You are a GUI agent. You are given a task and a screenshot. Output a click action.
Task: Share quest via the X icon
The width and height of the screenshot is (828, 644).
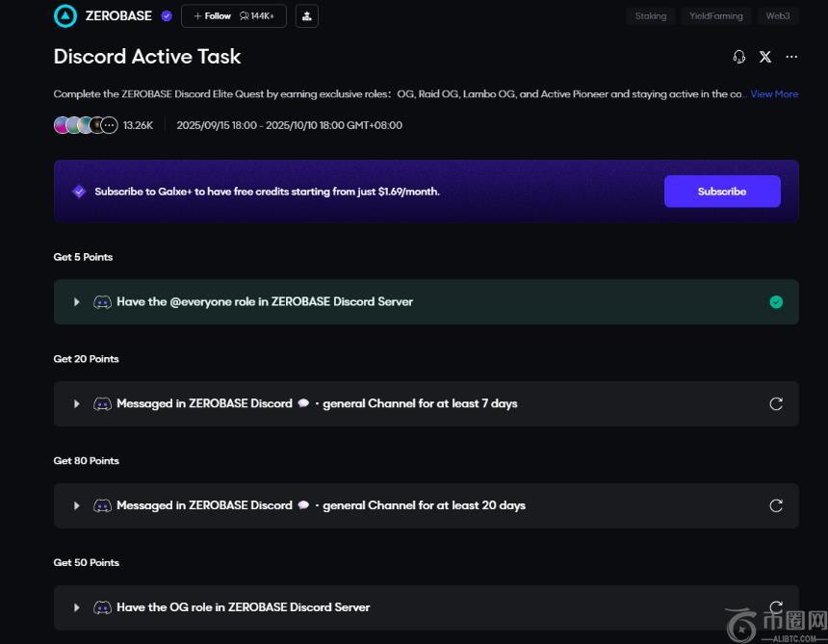click(x=764, y=57)
